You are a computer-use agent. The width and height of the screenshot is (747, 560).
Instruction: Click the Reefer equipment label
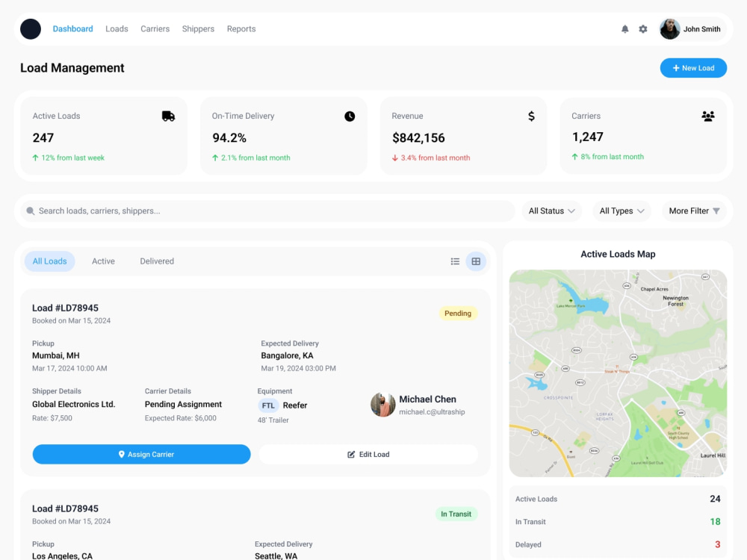(x=295, y=405)
